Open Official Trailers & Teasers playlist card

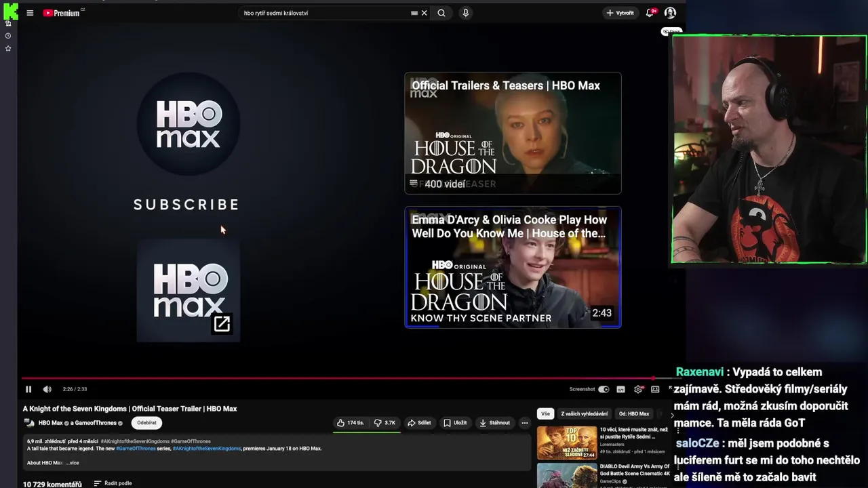pyautogui.click(x=513, y=133)
